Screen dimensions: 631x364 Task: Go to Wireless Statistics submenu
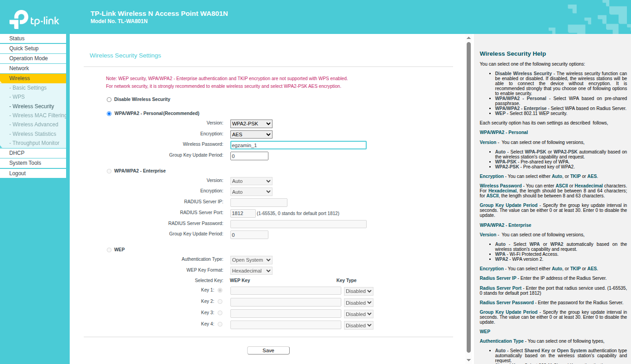point(33,134)
